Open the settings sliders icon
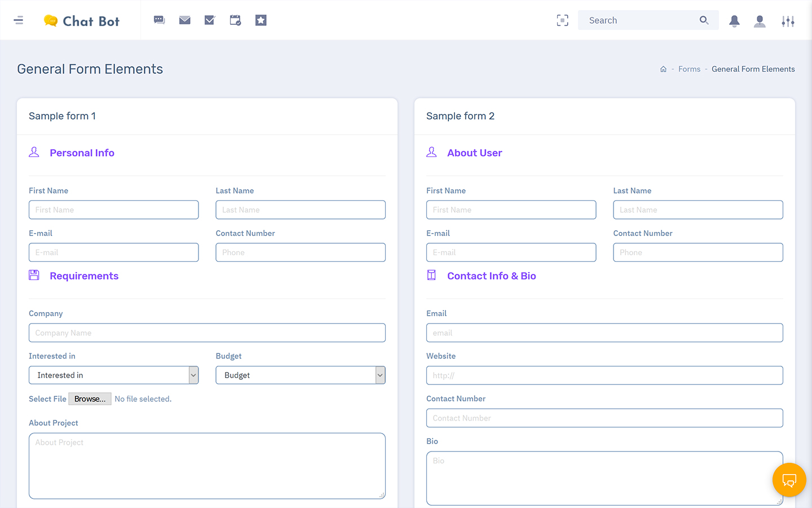The width and height of the screenshot is (812, 508). [788, 21]
